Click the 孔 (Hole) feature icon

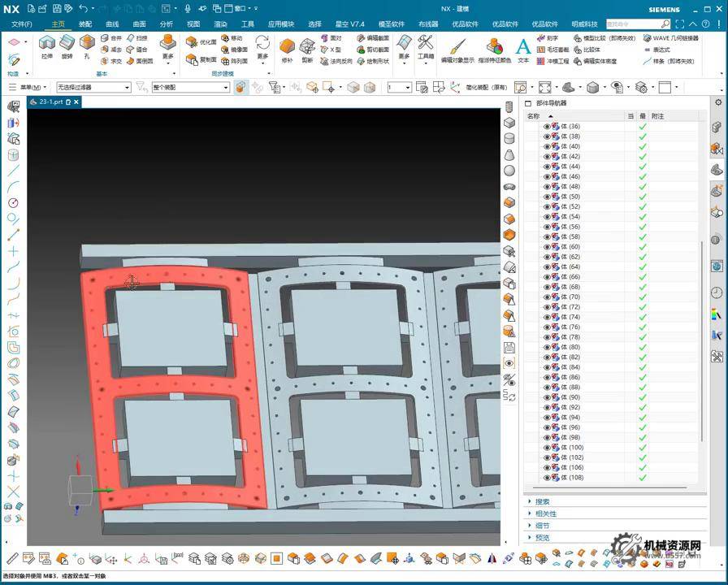[87, 45]
